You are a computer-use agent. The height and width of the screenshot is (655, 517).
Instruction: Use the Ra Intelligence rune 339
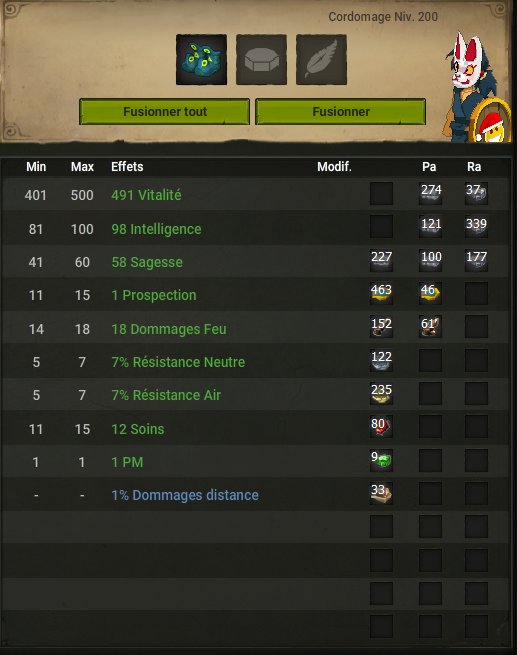476,227
